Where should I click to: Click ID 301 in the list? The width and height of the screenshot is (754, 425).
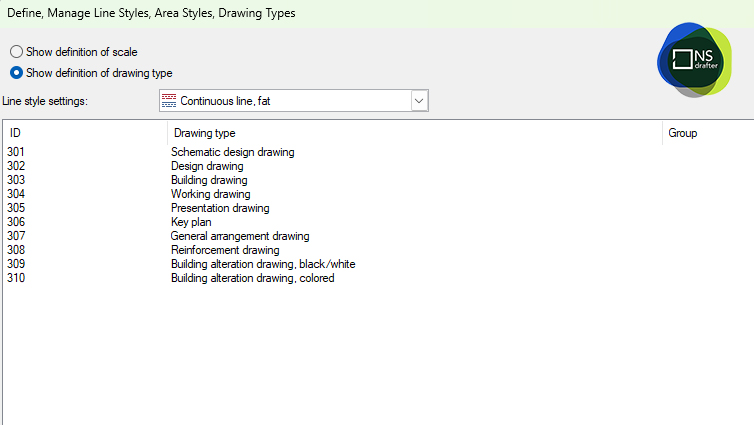[x=16, y=152]
